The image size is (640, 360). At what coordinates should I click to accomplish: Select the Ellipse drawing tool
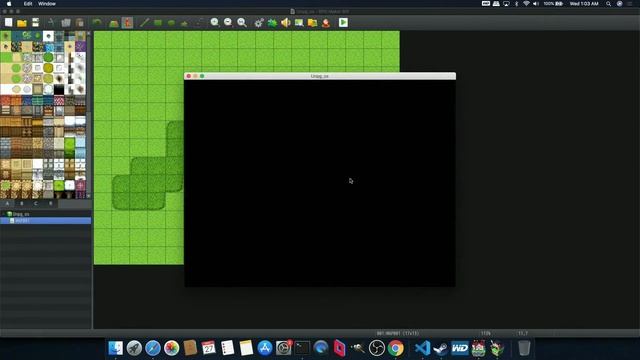[171, 22]
